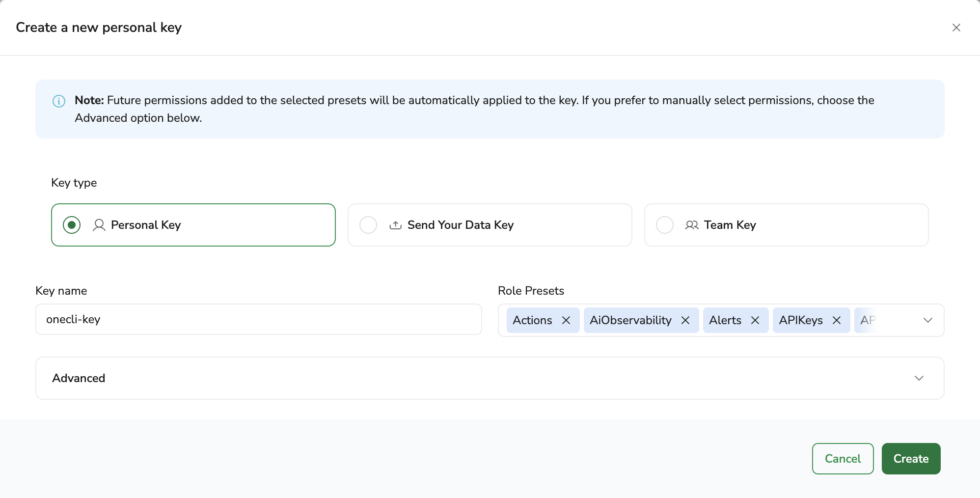
Task: Click the Key name label
Action: click(x=61, y=291)
